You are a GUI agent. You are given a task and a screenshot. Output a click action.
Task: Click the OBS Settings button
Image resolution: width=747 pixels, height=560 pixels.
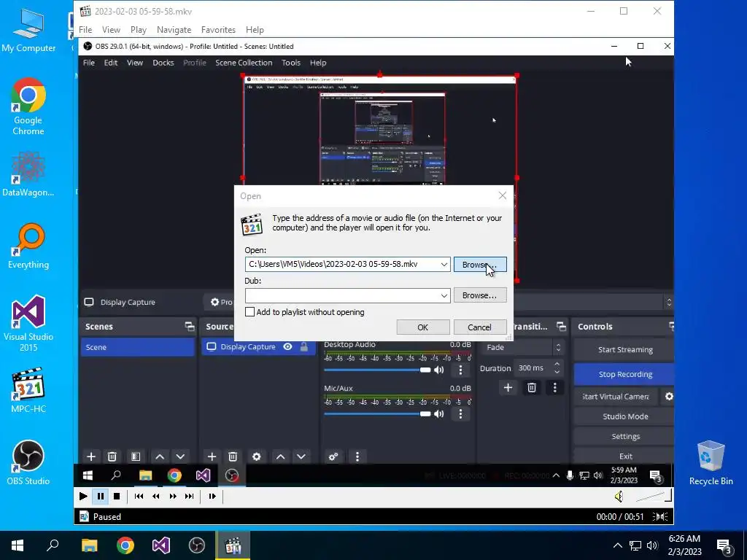624,436
